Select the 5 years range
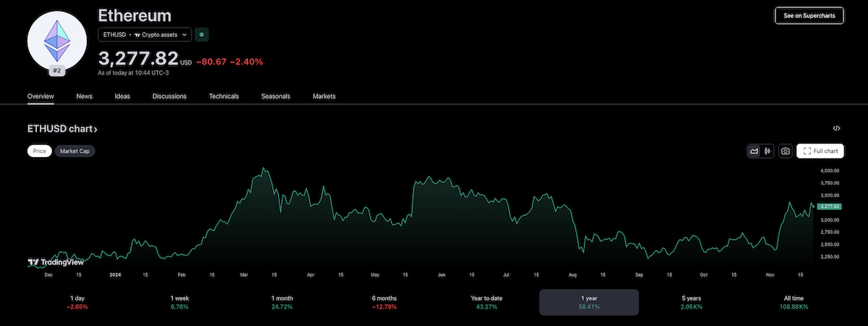 [x=692, y=303]
